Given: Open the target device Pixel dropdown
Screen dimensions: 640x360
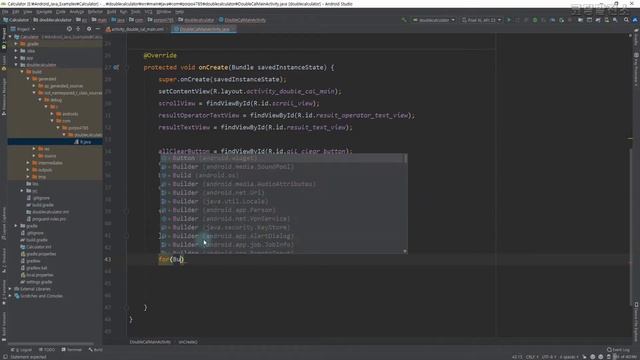Looking at the screenshot, I should click(x=482, y=20).
